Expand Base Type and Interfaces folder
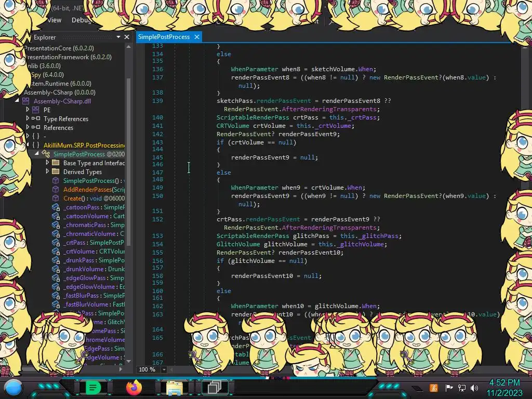Screen dimensions: 532x399 click(x=47, y=163)
